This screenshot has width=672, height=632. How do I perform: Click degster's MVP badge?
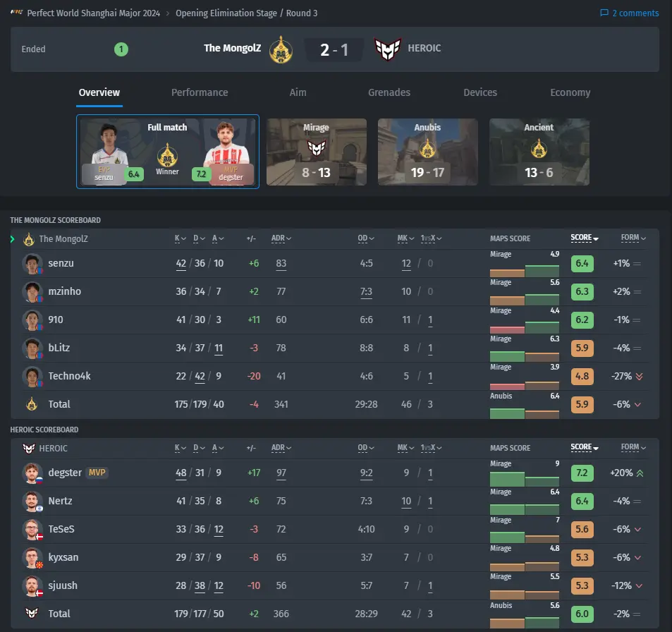click(x=97, y=473)
